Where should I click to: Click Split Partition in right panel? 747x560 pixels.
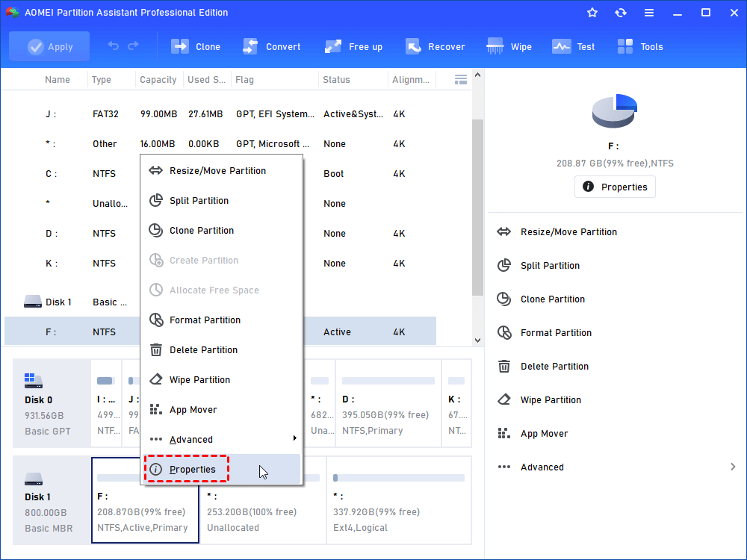550,266
